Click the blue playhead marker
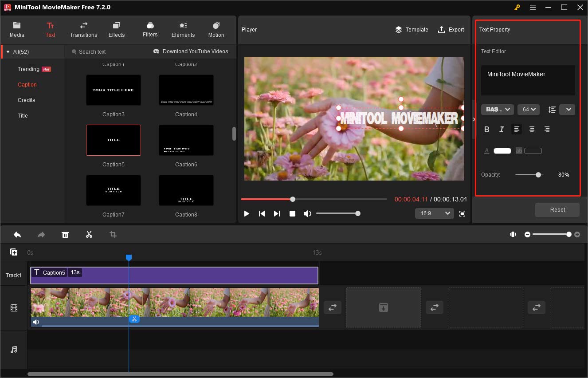 pos(129,258)
